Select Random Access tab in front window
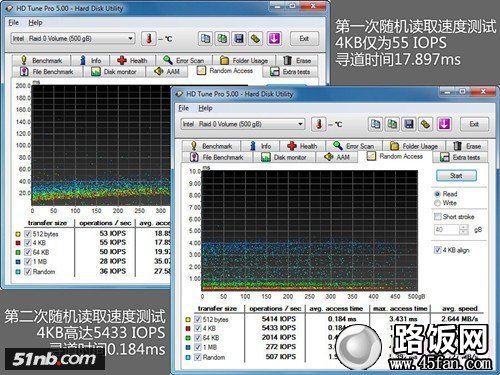The height and width of the screenshot is (375, 500). click(395, 156)
